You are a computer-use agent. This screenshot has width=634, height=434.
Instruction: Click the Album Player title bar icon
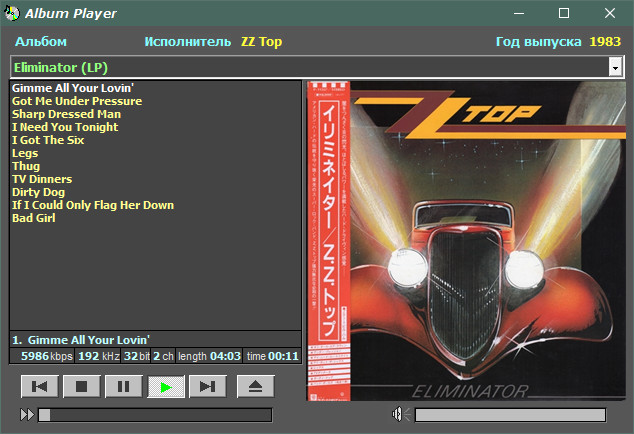12,13
